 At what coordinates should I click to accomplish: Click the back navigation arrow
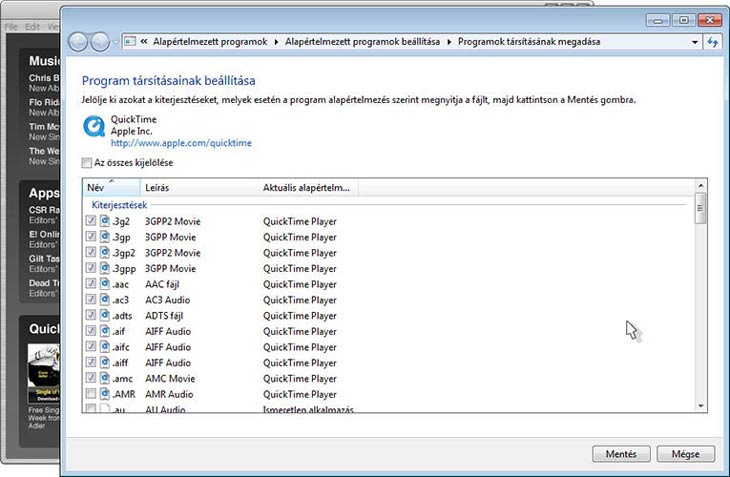(x=80, y=42)
